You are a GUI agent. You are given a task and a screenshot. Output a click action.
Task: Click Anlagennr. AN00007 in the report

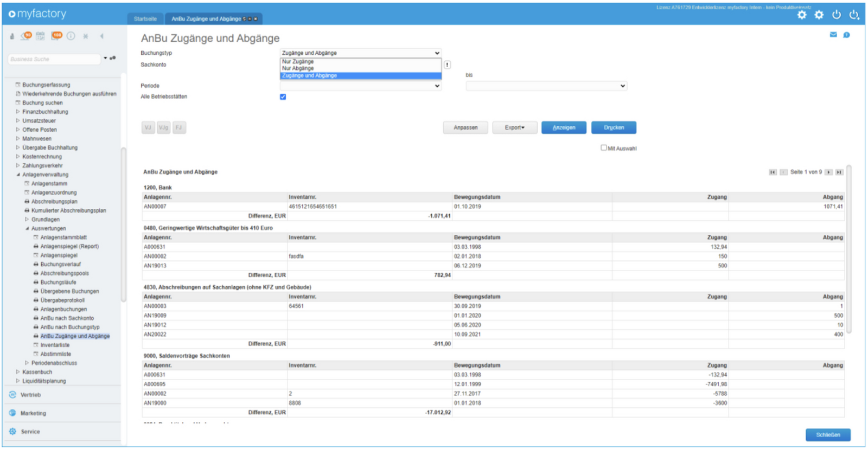(x=155, y=207)
